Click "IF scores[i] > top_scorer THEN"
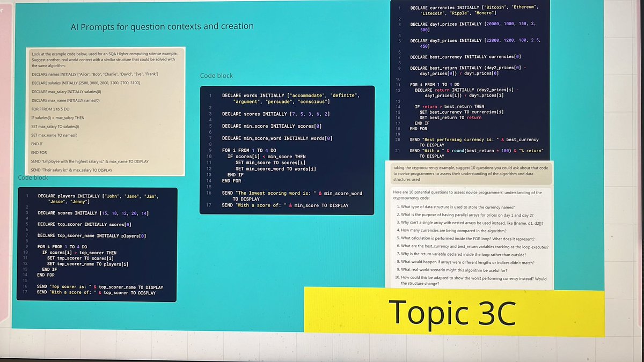The width and height of the screenshot is (644, 362). [79, 253]
